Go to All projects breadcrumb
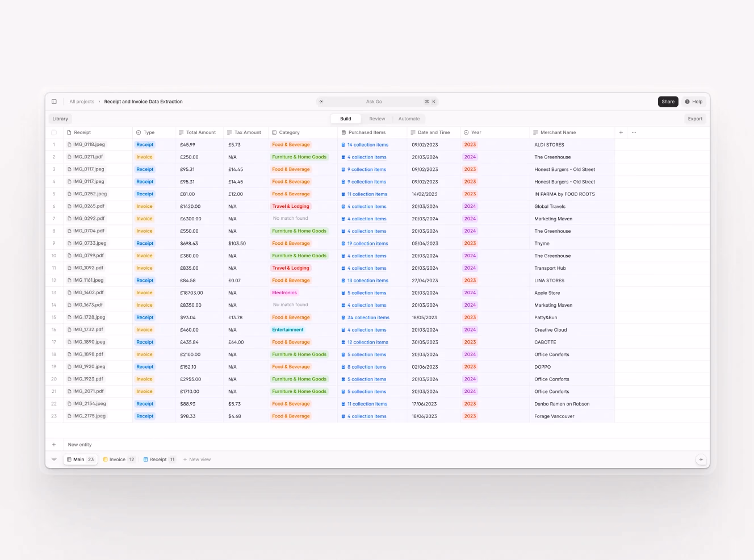Image resolution: width=754 pixels, height=560 pixels. click(82, 102)
